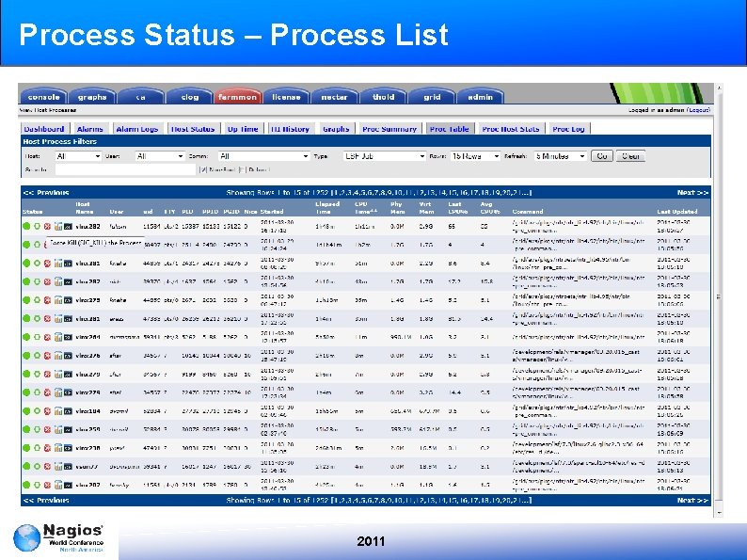Image resolution: width=747 pixels, height=560 pixels.
Task: Open the Host filter dropdown
Action: tap(78, 156)
